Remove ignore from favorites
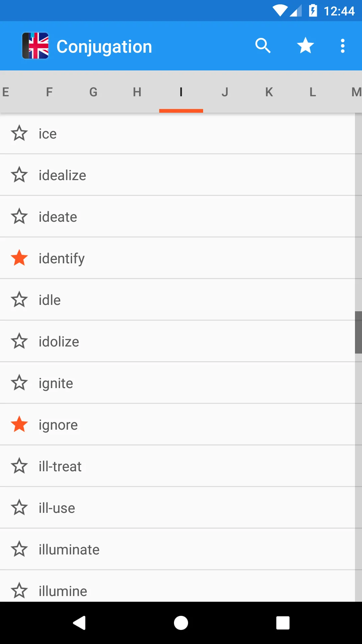Viewport: 362px width, 644px height. point(19,424)
